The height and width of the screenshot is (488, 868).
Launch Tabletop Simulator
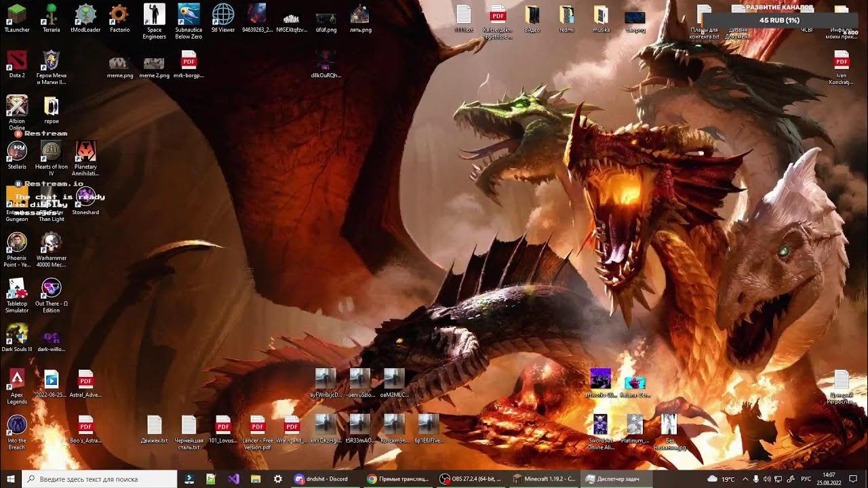tap(17, 295)
